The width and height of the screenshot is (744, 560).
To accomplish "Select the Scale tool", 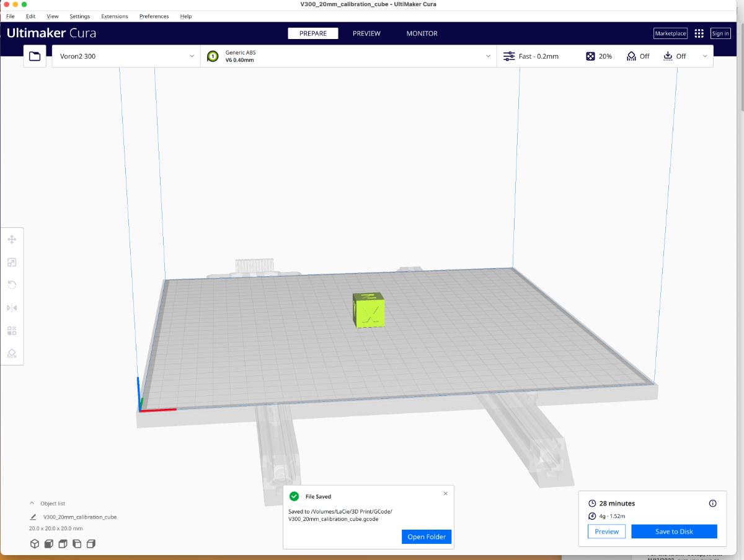I will [x=12, y=263].
